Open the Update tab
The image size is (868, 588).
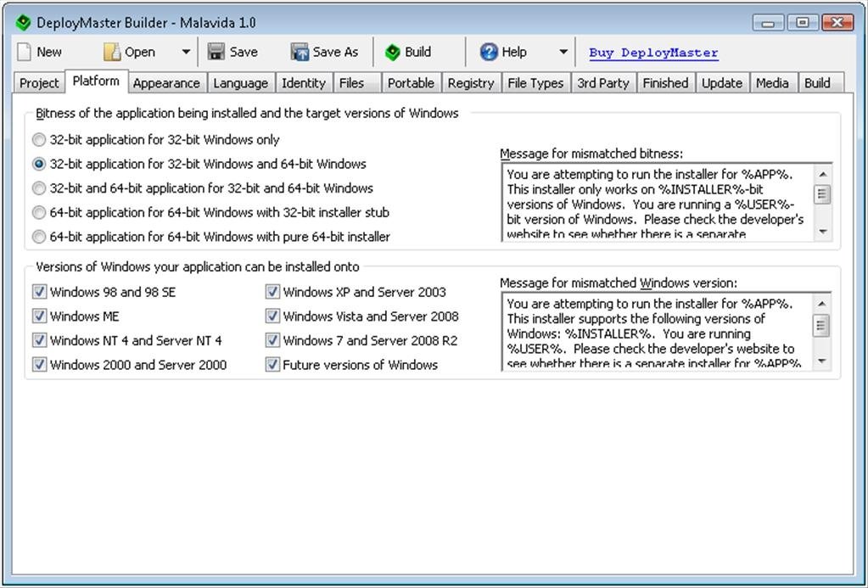tap(722, 83)
